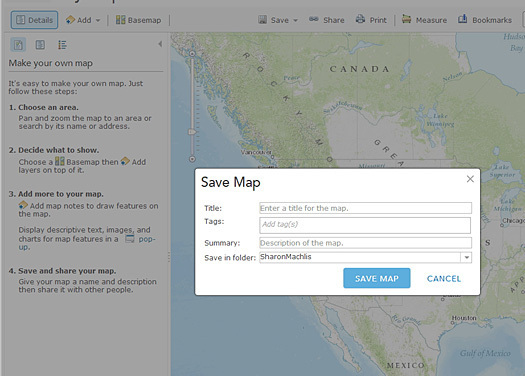Click the Add icon in step 2 text

pos(125,161)
